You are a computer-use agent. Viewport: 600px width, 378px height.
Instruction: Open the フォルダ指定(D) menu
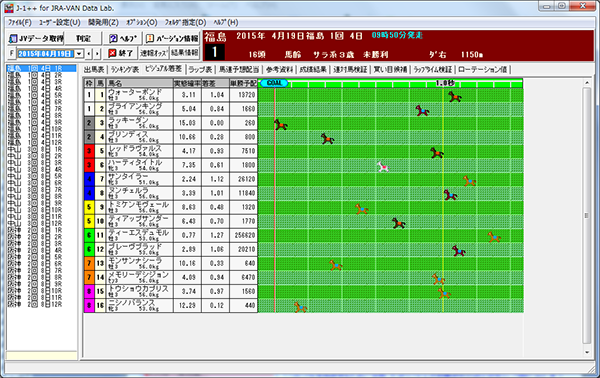[x=186, y=23]
